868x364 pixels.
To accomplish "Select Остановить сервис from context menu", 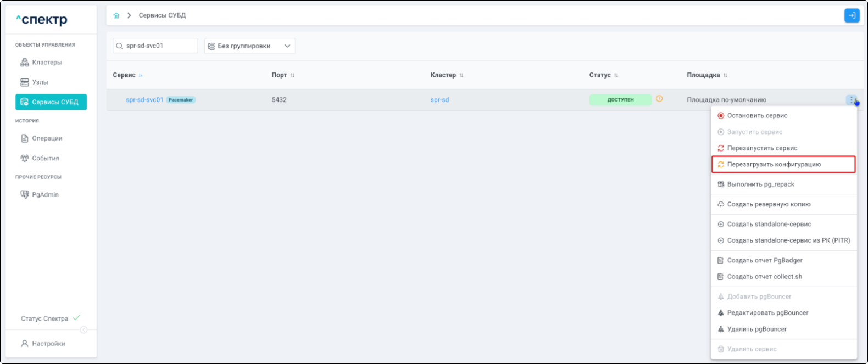I will (757, 116).
